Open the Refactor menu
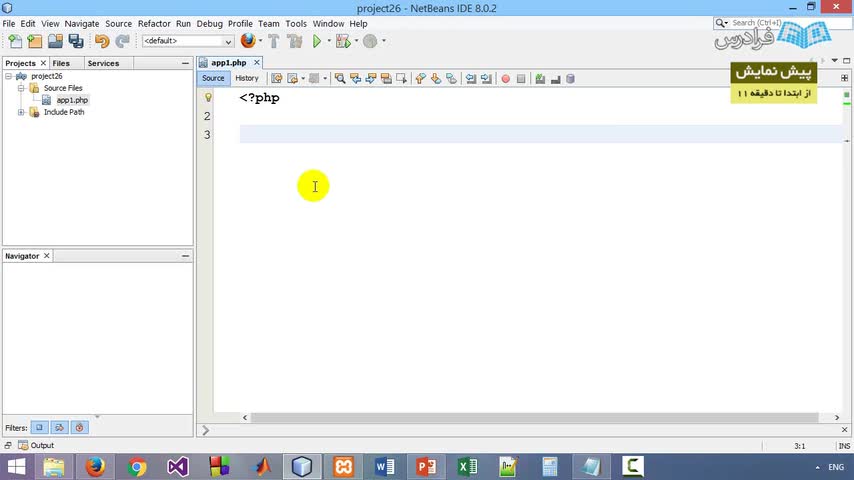Viewport: 854px width, 480px height. (154, 23)
